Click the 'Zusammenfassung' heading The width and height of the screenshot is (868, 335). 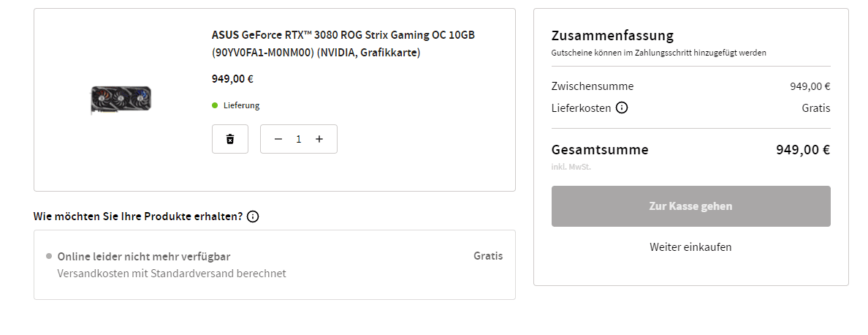click(612, 36)
